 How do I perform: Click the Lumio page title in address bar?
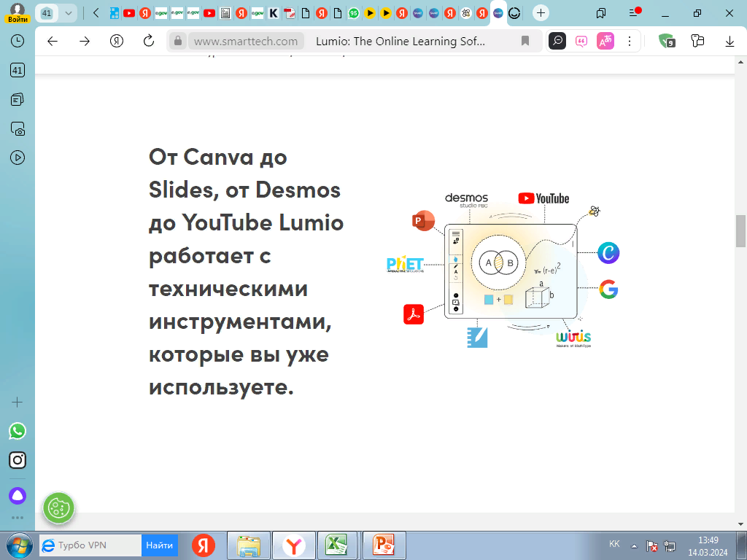(400, 42)
